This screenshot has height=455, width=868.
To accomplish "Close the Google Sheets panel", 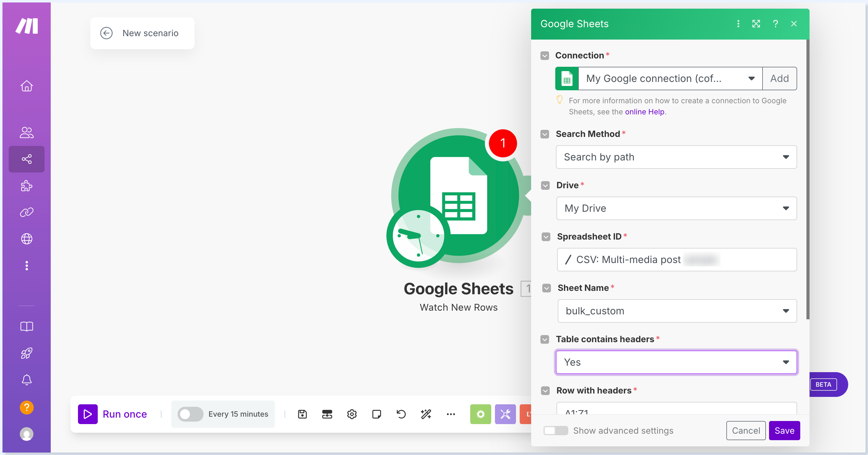I will pyautogui.click(x=793, y=23).
